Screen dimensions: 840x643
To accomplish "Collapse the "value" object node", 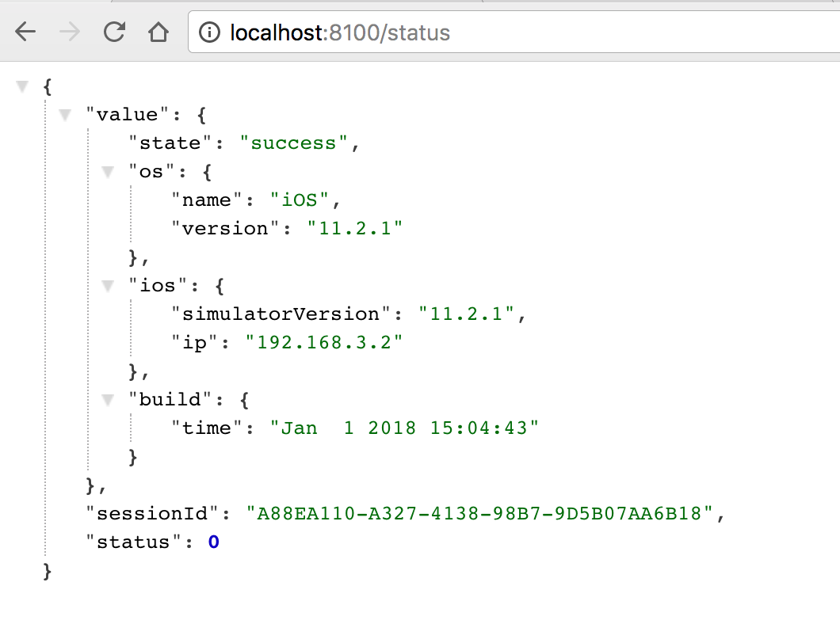I will (x=65, y=115).
